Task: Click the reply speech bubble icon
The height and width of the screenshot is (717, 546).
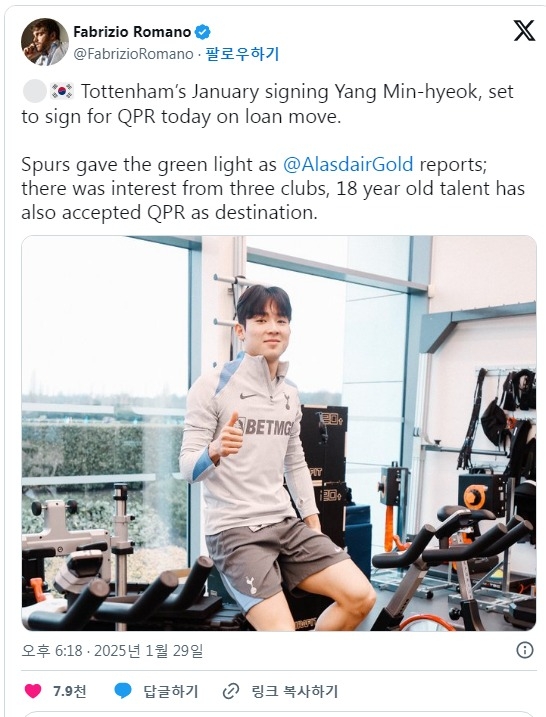Action: point(123,691)
